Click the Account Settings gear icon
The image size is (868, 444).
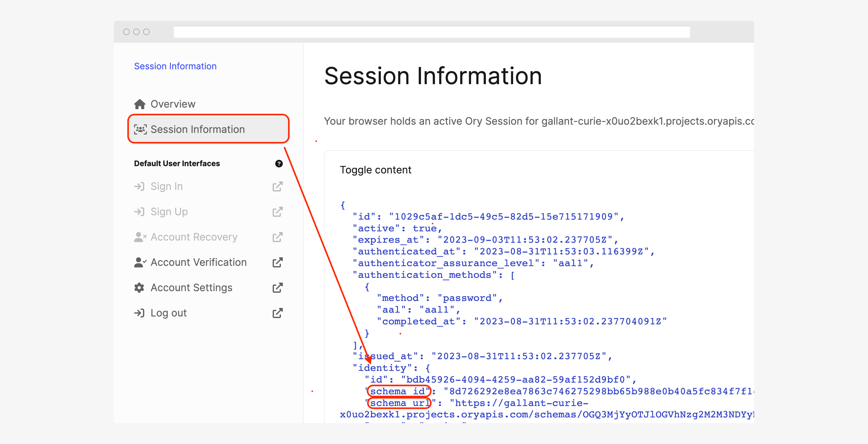pyautogui.click(x=139, y=288)
